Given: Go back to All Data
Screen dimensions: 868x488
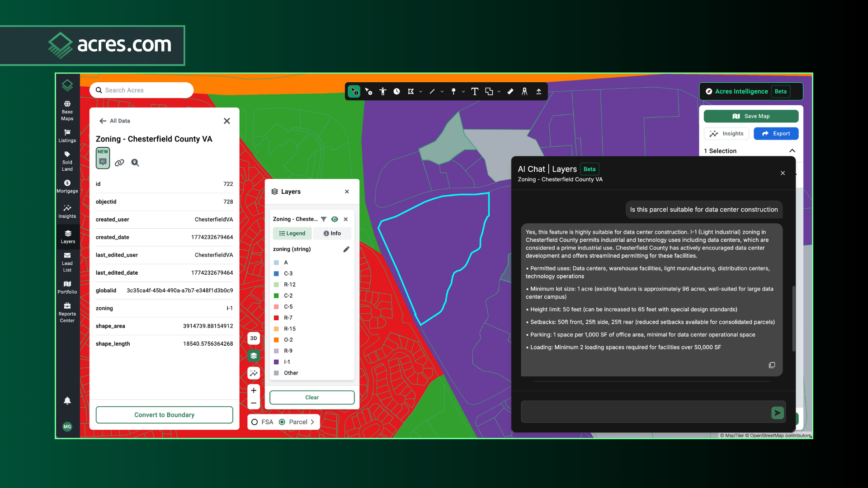Looking at the screenshot, I should click(114, 121).
